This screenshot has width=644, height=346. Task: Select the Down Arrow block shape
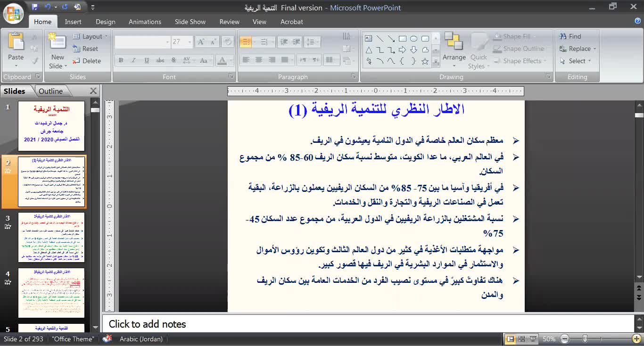[413, 49]
